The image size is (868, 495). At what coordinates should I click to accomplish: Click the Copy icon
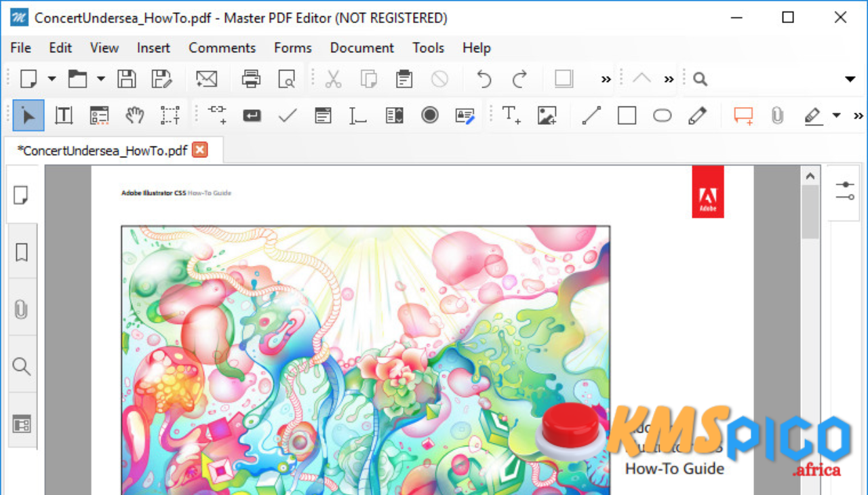pos(369,79)
